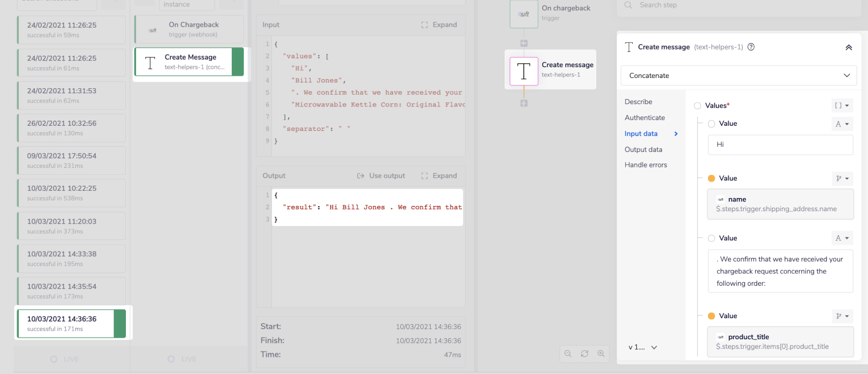Screen dimensions: 868x374
Task: Open the Concatenate operation dropdown
Action: tap(738, 76)
